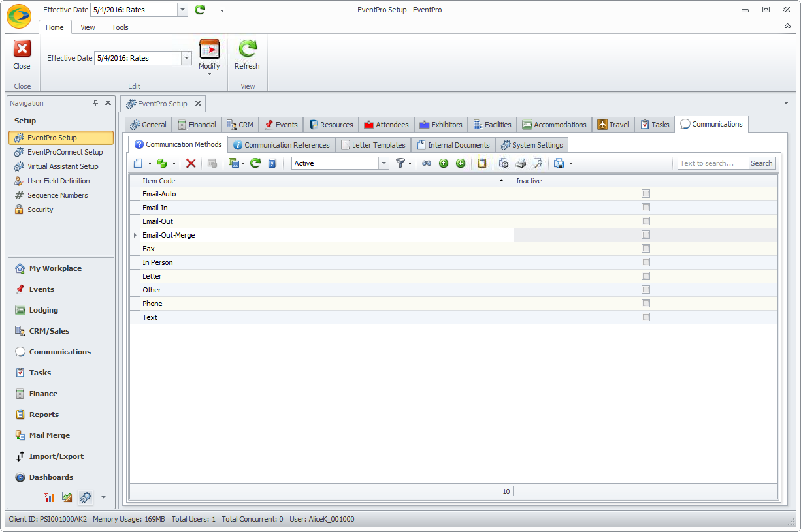Viewport: 801px width, 532px height.
Task: Sort by the Item Code column header
Action: click(327, 181)
